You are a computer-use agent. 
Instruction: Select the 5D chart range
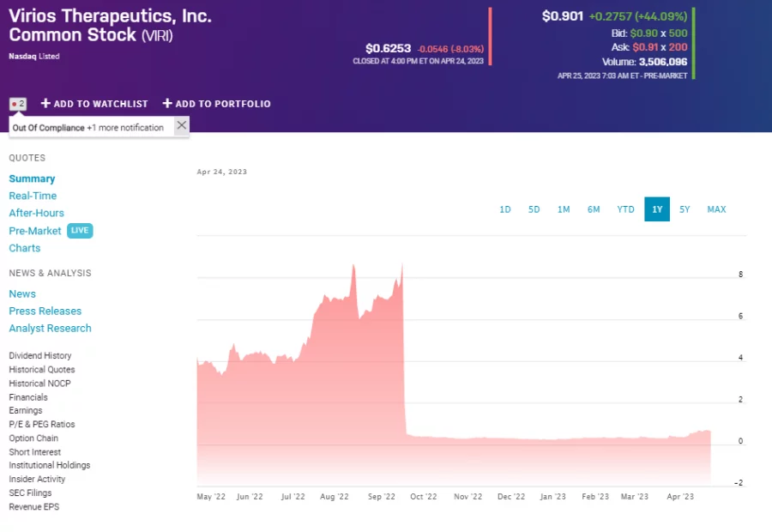tap(534, 209)
